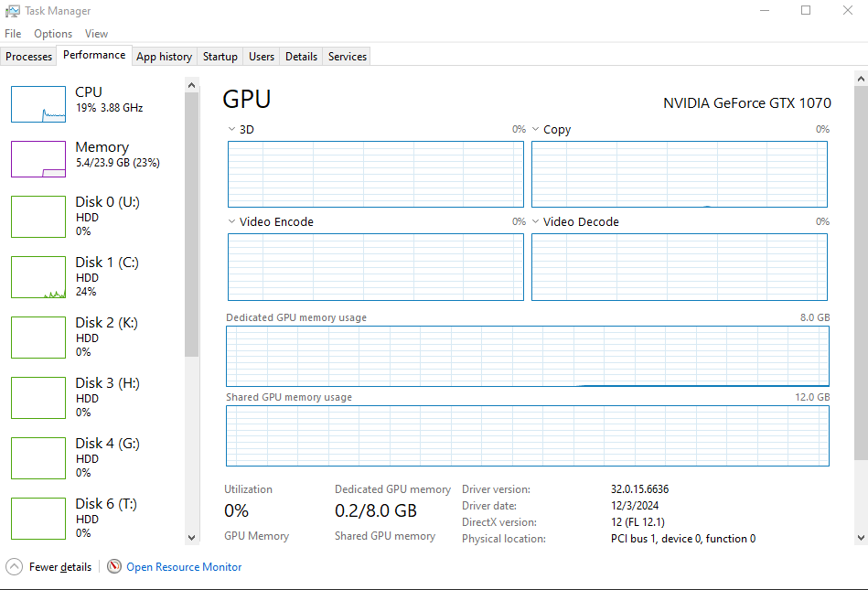Image resolution: width=868 pixels, height=590 pixels.
Task: Open the Video Encode graph dropdown
Action: click(x=231, y=222)
